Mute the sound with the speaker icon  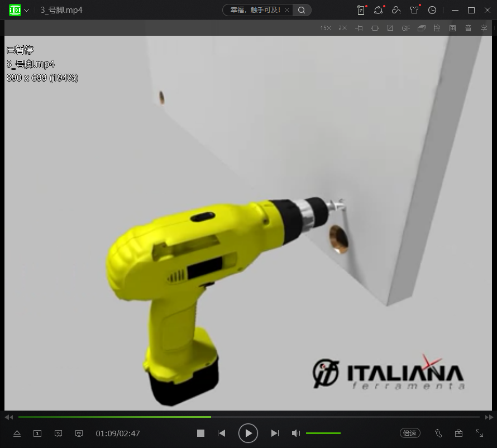[296, 433]
